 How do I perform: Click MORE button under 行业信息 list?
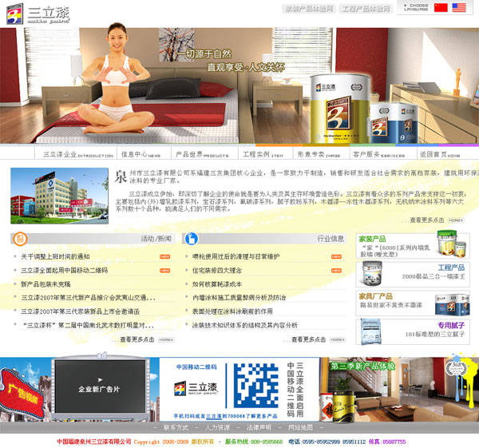pos(338,339)
